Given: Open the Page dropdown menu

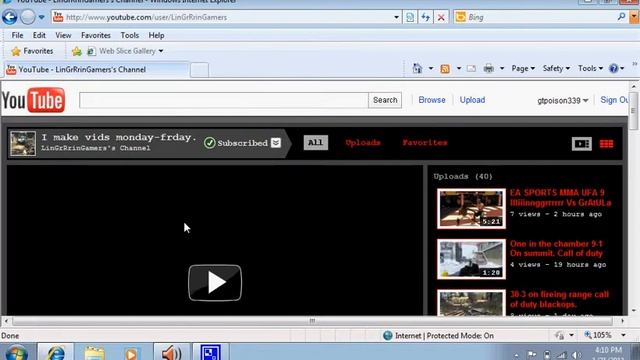Looking at the screenshot, I should click(x=523, y=69).
